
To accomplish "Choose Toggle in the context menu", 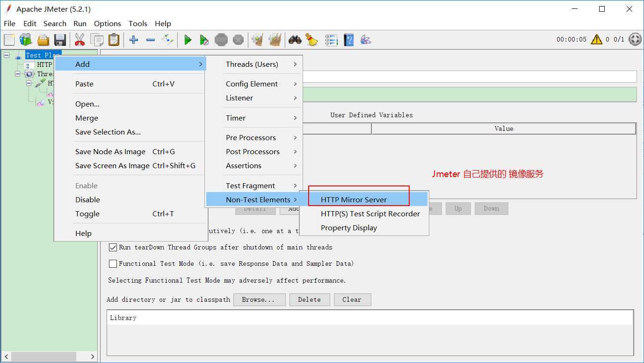I will (x=130, y=214).
